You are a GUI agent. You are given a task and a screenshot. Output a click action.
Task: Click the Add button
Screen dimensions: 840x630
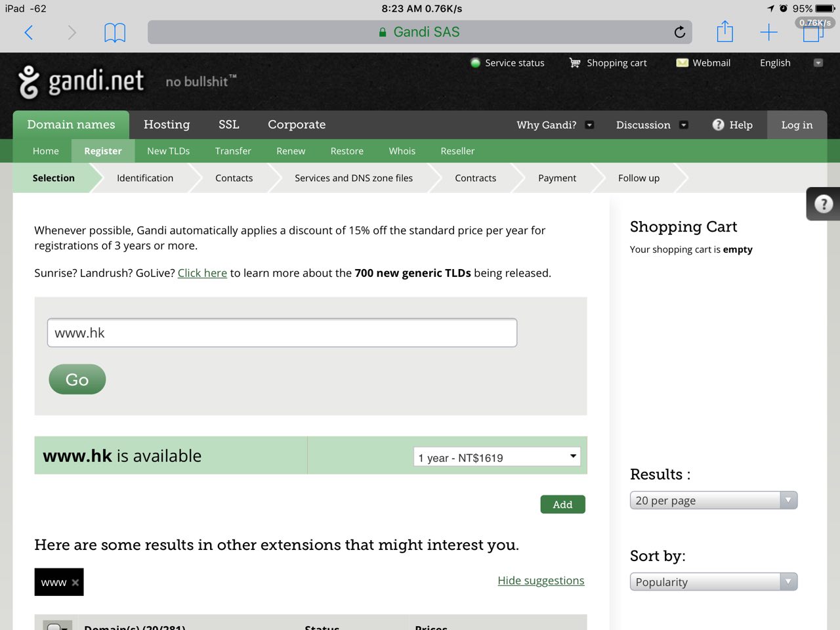pyautogui.click(x=562, y=504)
